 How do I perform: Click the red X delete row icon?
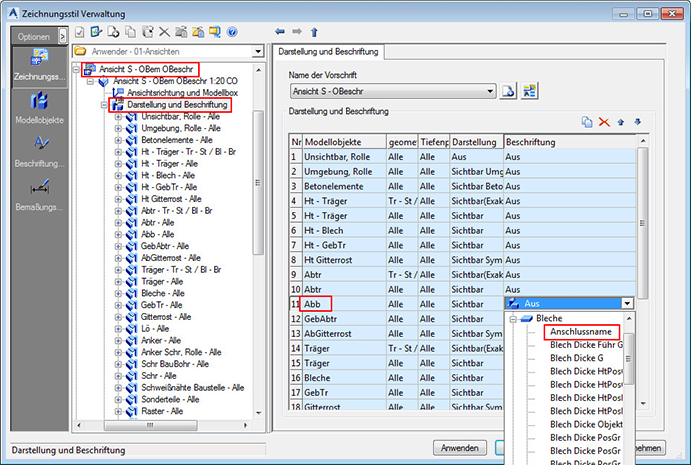[604, 122]
